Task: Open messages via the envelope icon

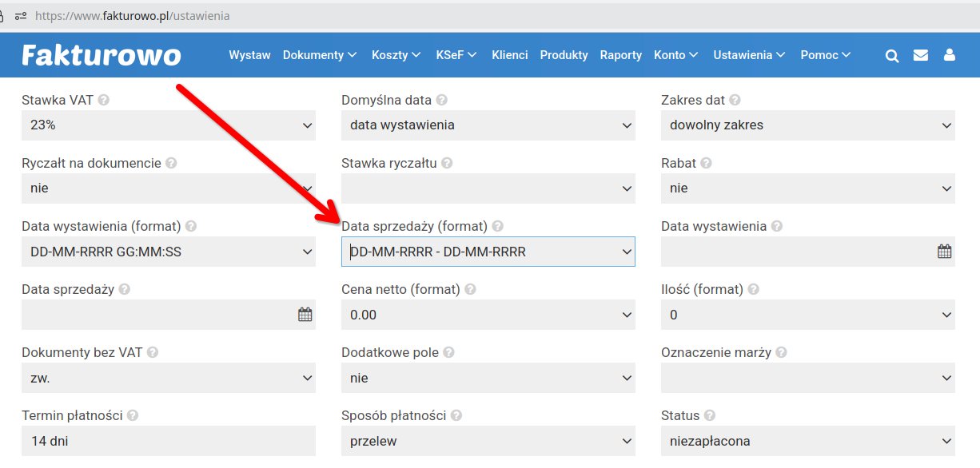Action: (921, 55)
